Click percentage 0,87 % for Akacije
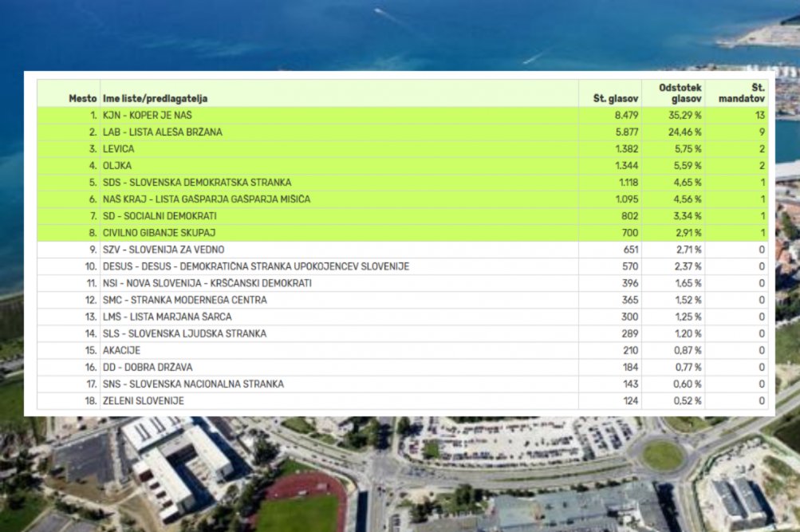 (688, 351)
